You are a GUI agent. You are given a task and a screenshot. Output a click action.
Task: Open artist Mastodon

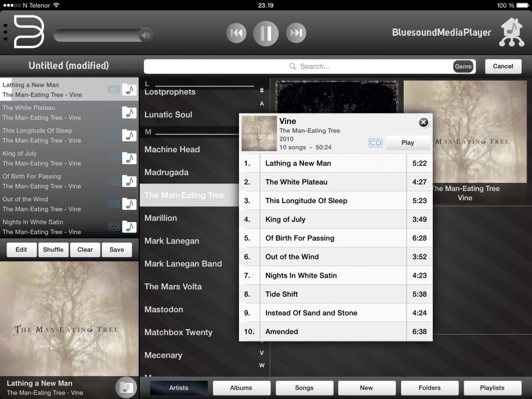164,309
